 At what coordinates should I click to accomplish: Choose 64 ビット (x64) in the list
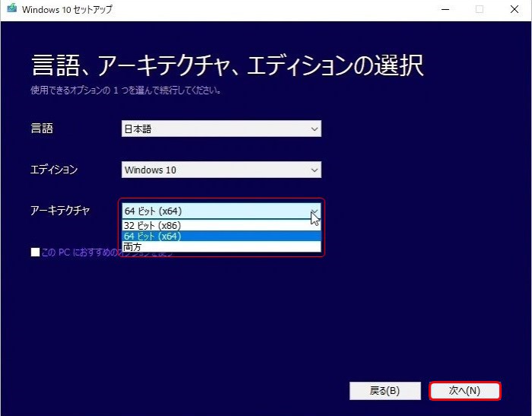221,236
